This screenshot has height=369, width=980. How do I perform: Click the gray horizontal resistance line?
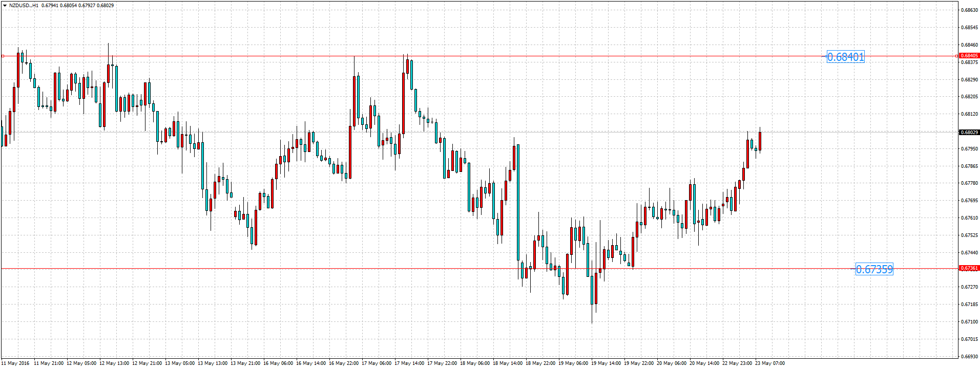click(615, 56)
